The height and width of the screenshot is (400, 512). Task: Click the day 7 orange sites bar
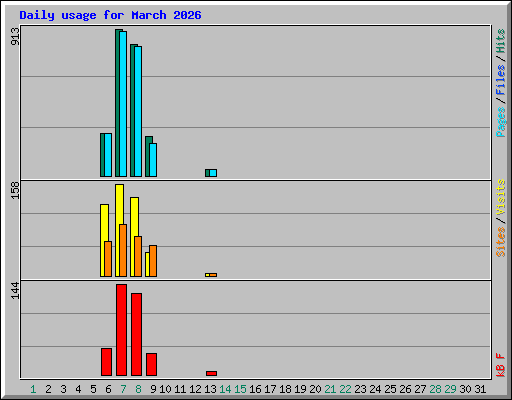click(x=123, y=251)
